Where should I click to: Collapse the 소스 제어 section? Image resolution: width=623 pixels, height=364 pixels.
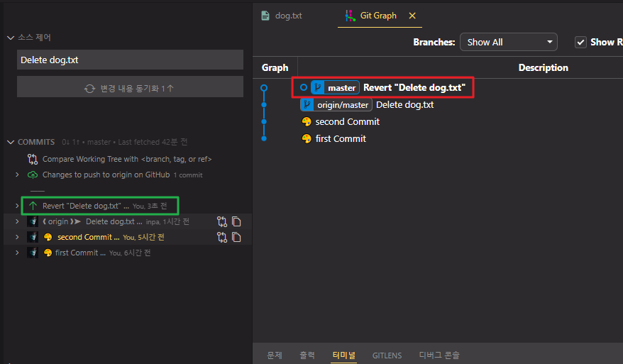pos(11,38)
